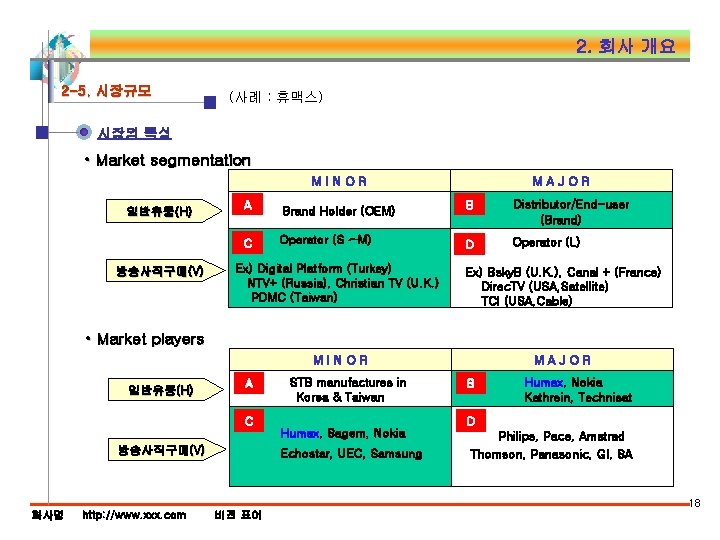Screen dimensions: 720x540
Task: Click the red B box beside Distributor/End-user
Action: pos(469,204)
